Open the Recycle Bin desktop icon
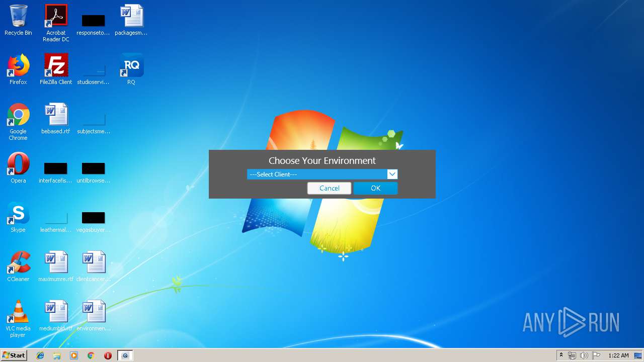The image size is (644, 362). pyautogui.click(x=18, y=20)
